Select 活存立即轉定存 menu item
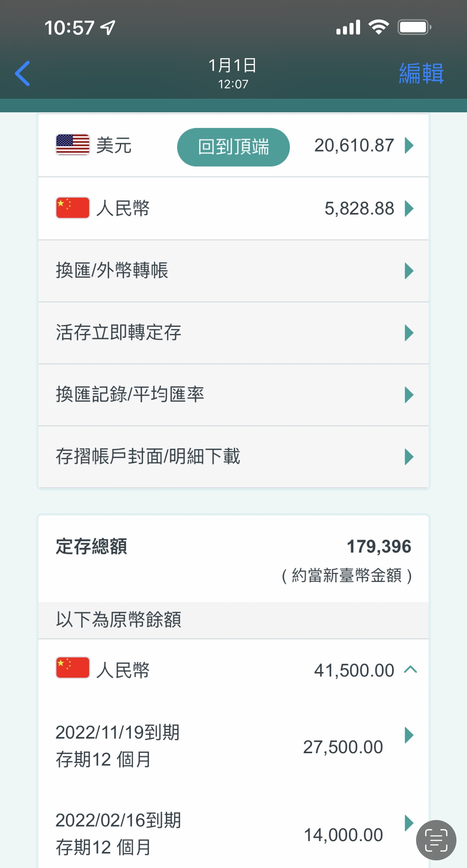467x868 pixels. 233,333
